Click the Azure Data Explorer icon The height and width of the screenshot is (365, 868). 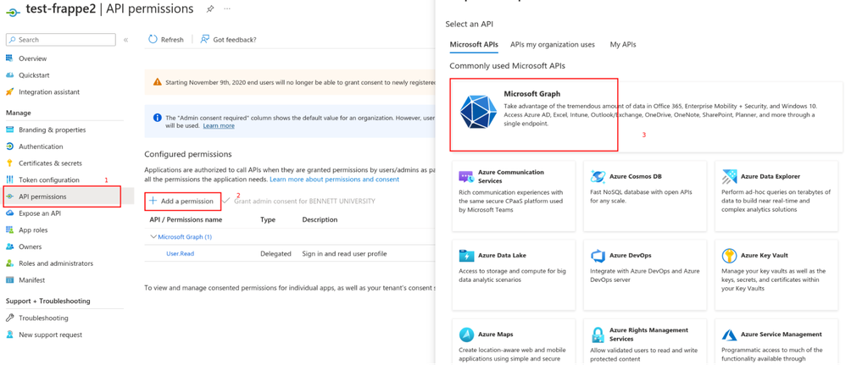[x=729, y=177]
